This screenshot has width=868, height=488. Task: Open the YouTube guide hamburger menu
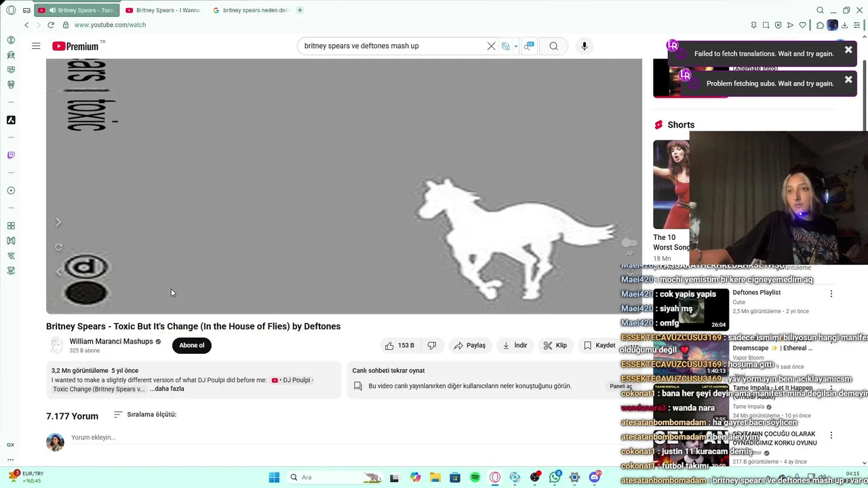point(36,46)
